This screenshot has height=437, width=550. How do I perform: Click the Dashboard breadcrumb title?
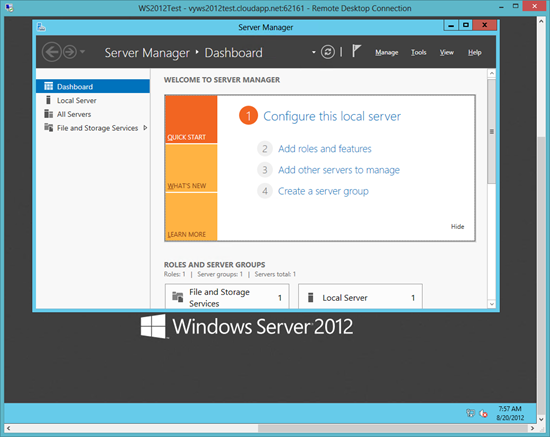(x=233, y=53)
